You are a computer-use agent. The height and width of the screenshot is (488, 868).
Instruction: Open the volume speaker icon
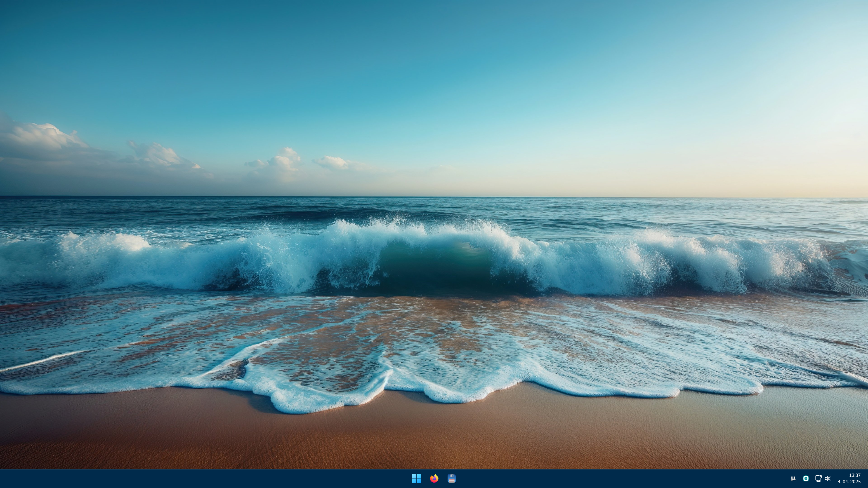(828, 479)
